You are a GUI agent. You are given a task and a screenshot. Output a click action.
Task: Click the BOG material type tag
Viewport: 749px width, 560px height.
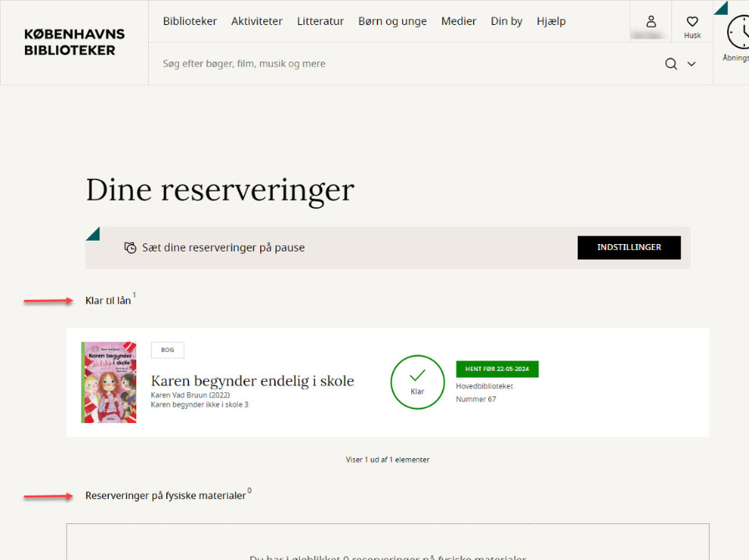pos(167,350)
